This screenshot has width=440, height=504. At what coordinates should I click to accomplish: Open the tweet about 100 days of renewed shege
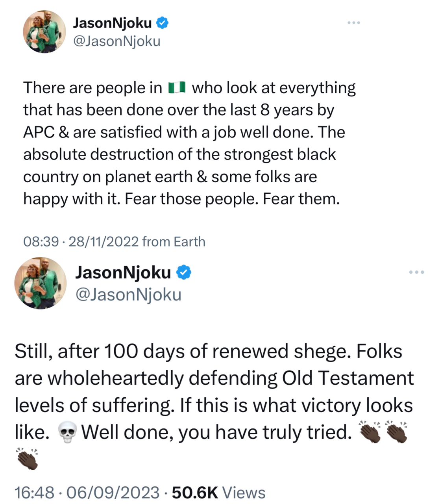(x=213, y=392)
